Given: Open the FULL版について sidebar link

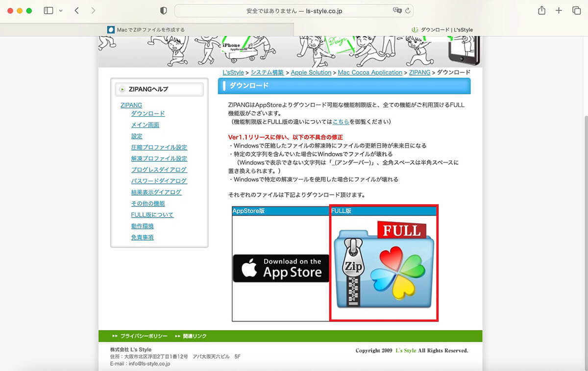Looking at the screenshot, I should 152,215.
